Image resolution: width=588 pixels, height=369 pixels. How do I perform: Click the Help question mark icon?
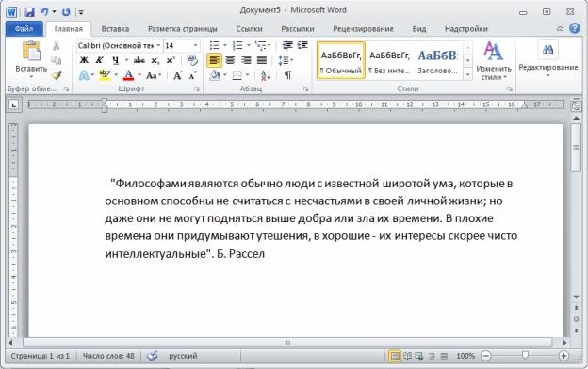point(575,28)
